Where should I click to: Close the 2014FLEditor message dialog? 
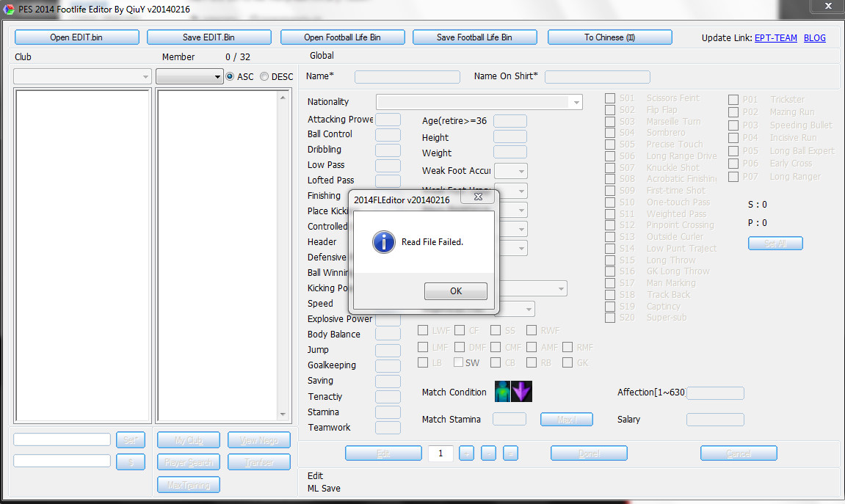[x=478, y=197]
